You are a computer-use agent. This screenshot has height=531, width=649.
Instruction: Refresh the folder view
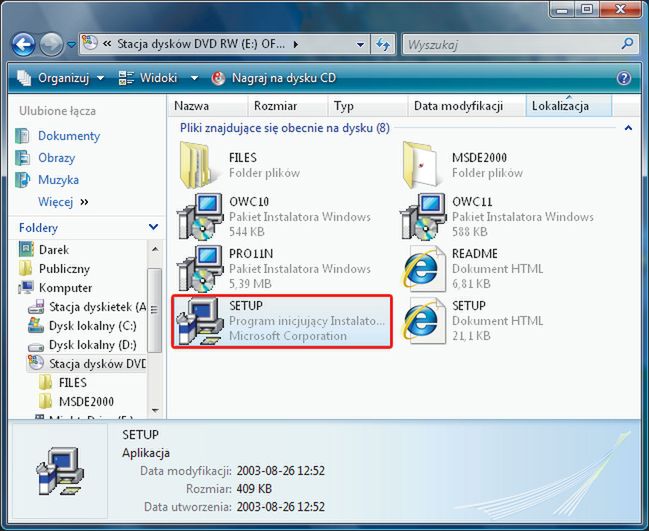pos(383,44)
